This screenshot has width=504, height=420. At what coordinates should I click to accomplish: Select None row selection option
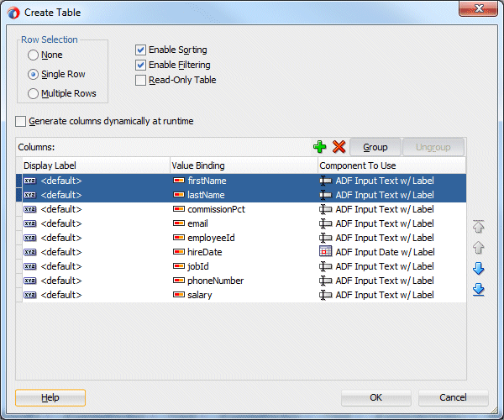pyautogui.click(x=33, y=55)
